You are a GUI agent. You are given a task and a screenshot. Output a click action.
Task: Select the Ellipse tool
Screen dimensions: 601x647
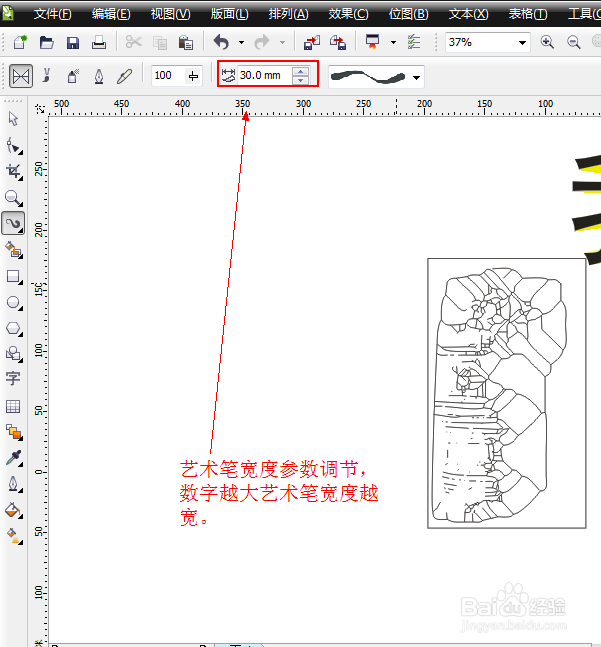14,303
